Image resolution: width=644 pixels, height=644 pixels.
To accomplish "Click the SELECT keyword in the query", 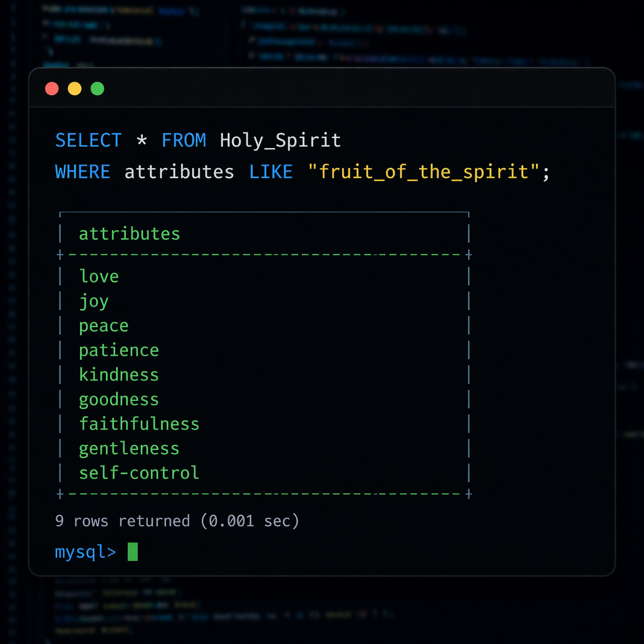I will (x=88, y=140).
